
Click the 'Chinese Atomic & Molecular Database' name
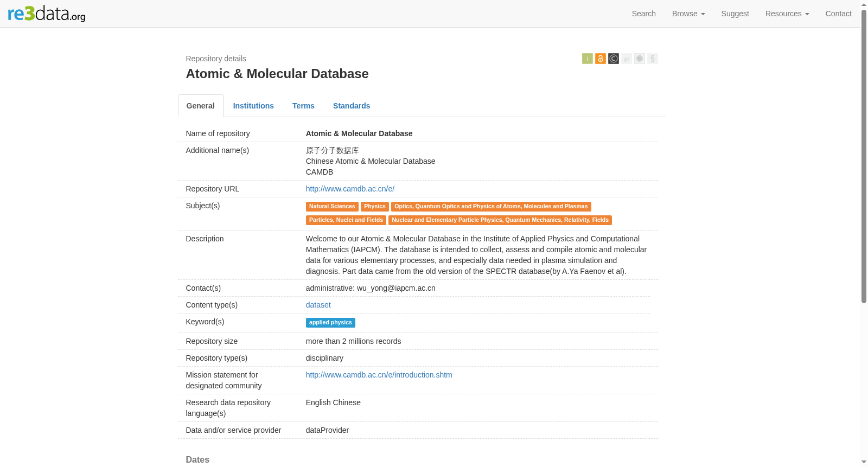371,161
